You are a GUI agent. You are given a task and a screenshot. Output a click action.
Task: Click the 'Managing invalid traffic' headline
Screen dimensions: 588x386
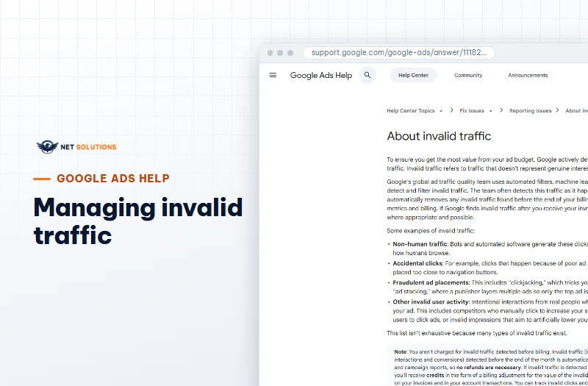pos(138,221)
